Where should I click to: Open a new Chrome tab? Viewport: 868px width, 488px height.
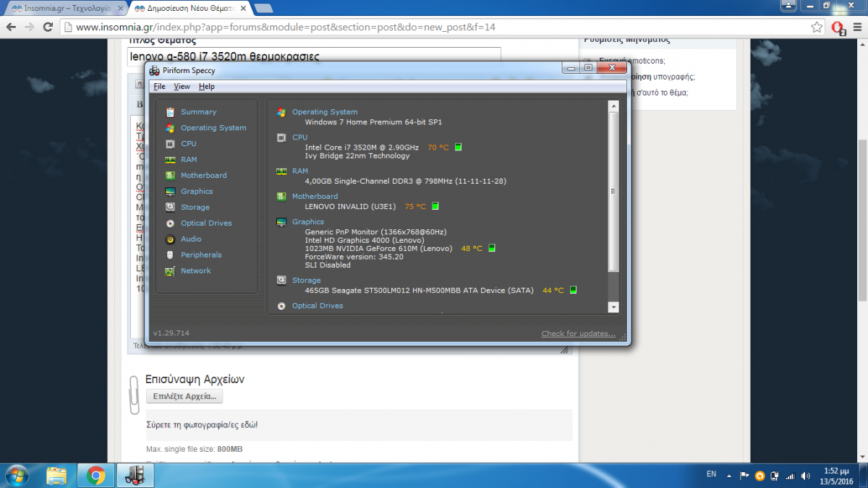[x=263, y=8]
